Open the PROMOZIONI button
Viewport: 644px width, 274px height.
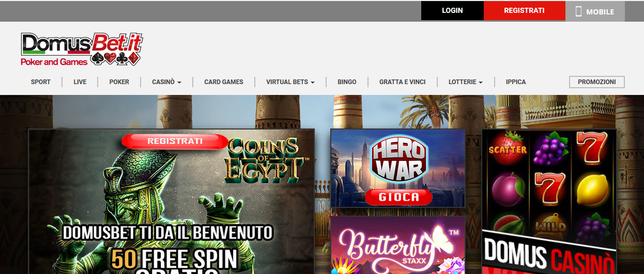[596, 82]
